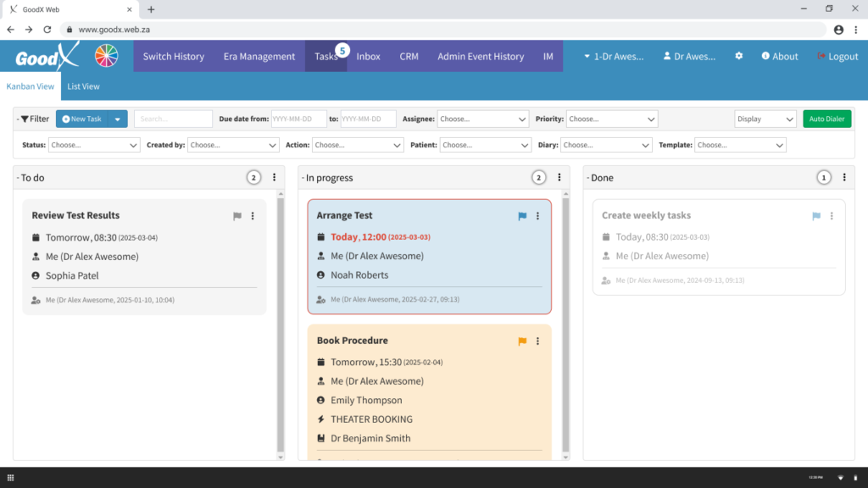
Task: Click the About info icon
Action: click(765, 56)
